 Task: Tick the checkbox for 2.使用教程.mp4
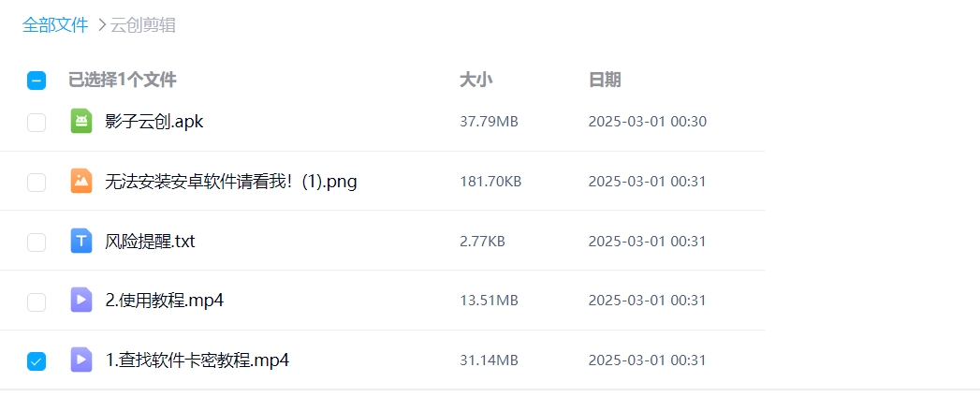click(x=37, y=301)
